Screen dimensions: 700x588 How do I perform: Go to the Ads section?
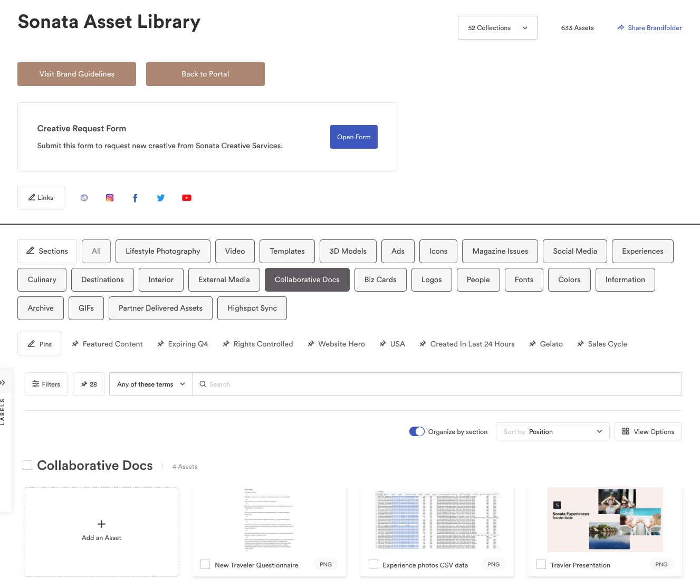click(x=398, y=251)
